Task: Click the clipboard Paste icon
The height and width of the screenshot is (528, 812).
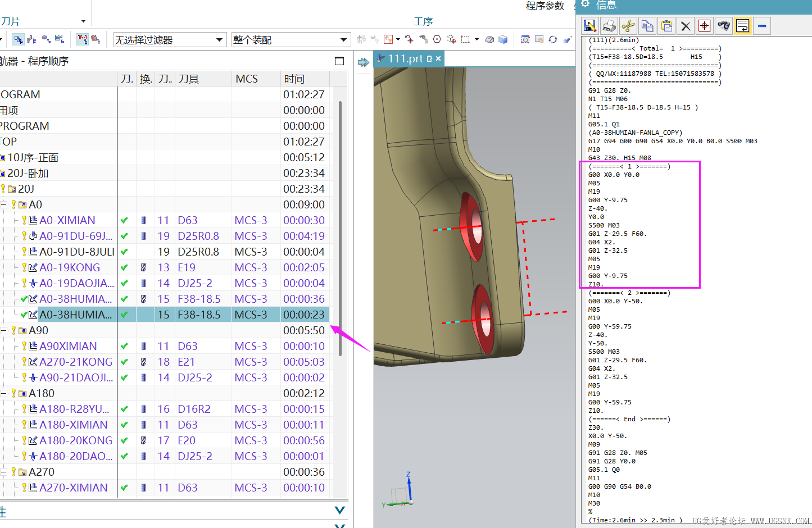Action: pos(666,26)
